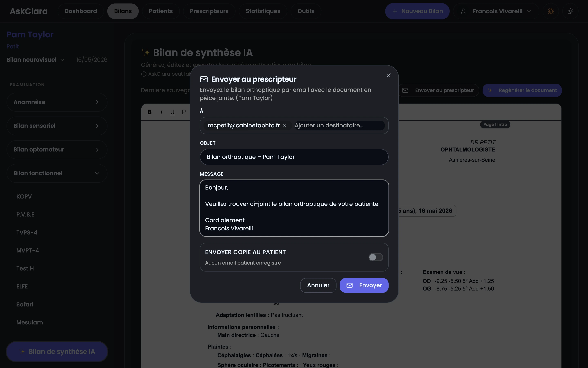Click Annuler to cancel sending
This screenshot has height=368, width=588.
pos(318,285)
